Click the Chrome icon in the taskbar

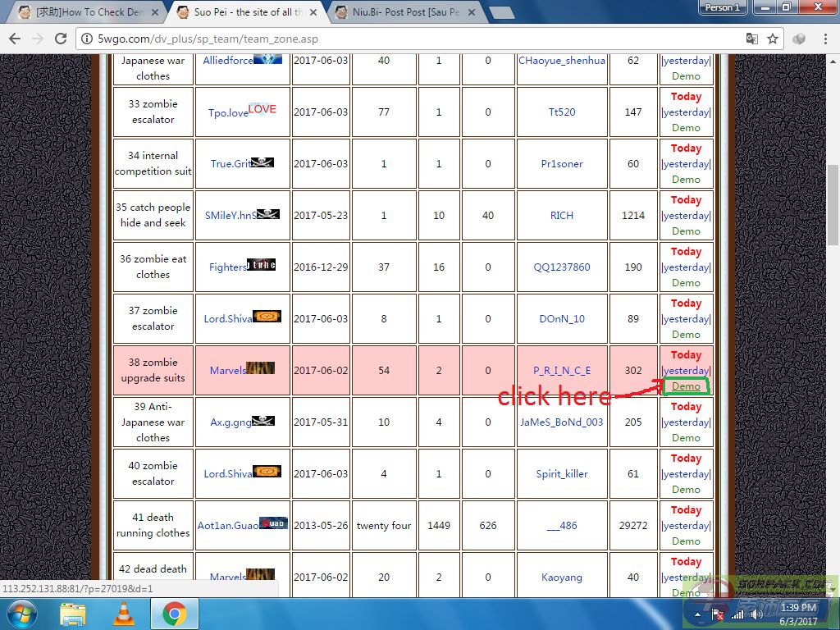pyautogui.click(x=173, y=614)
